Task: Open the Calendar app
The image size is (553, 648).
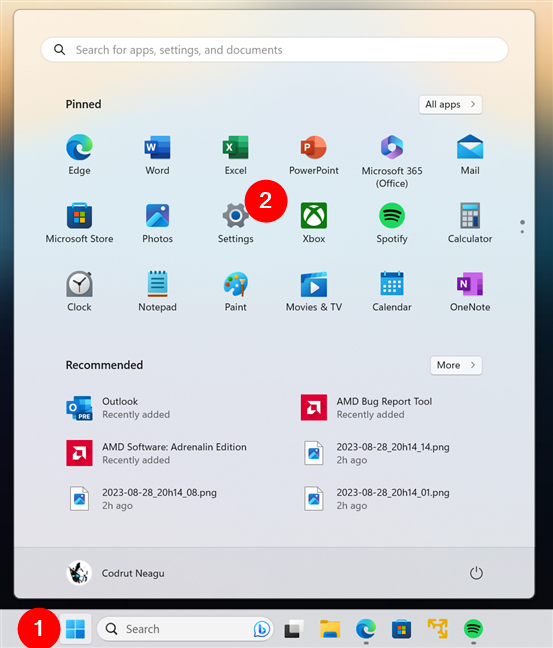Action: [392, 292]
